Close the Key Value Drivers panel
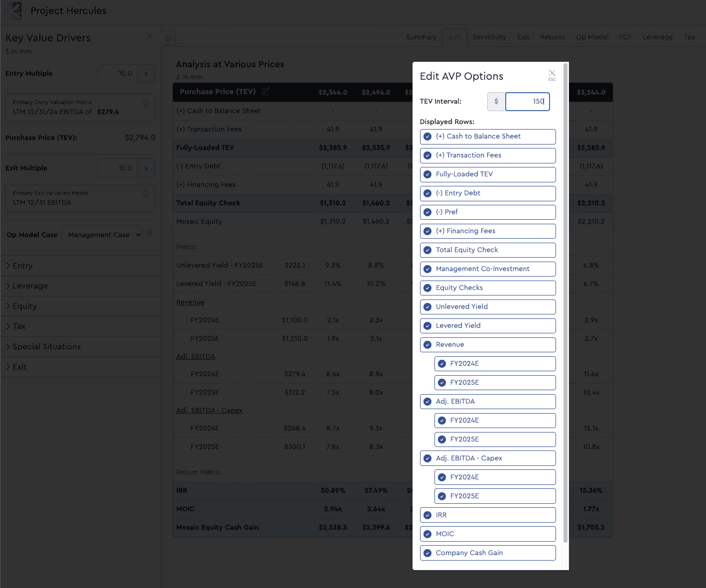 149,36
